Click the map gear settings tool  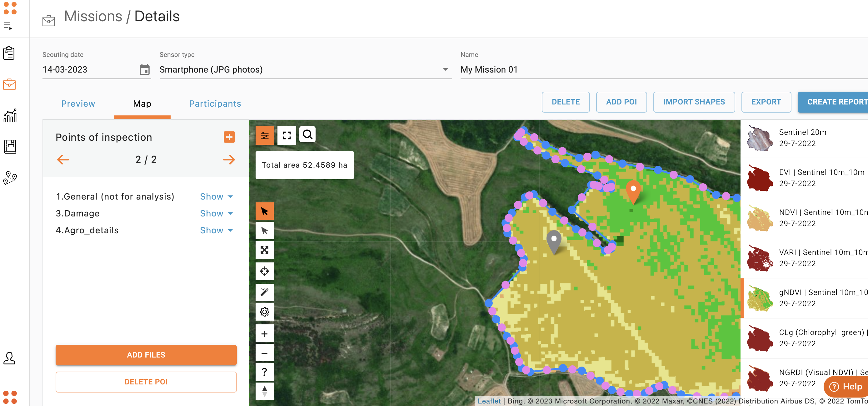tap(265, 312)
